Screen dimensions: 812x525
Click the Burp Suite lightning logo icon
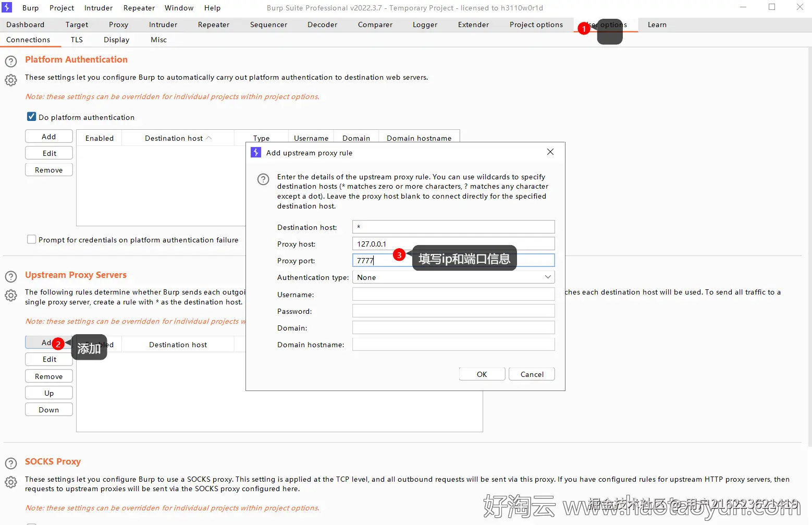coord(7,8)
